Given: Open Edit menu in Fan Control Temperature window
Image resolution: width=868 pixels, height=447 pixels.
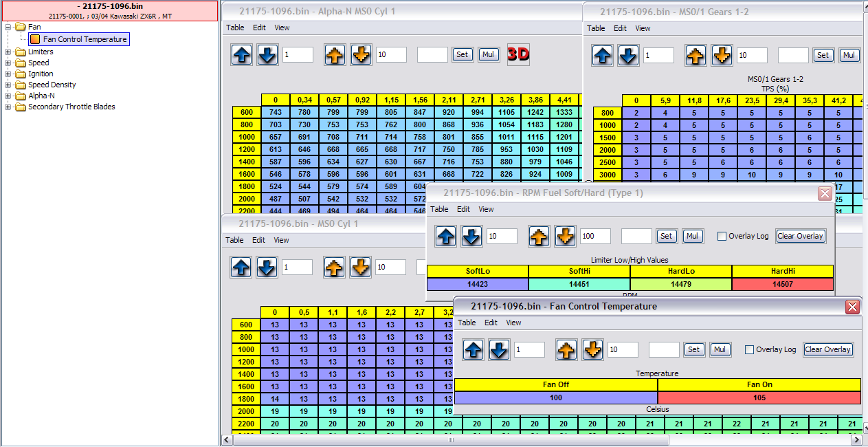Looking at the screenshot, I should 491,323.
